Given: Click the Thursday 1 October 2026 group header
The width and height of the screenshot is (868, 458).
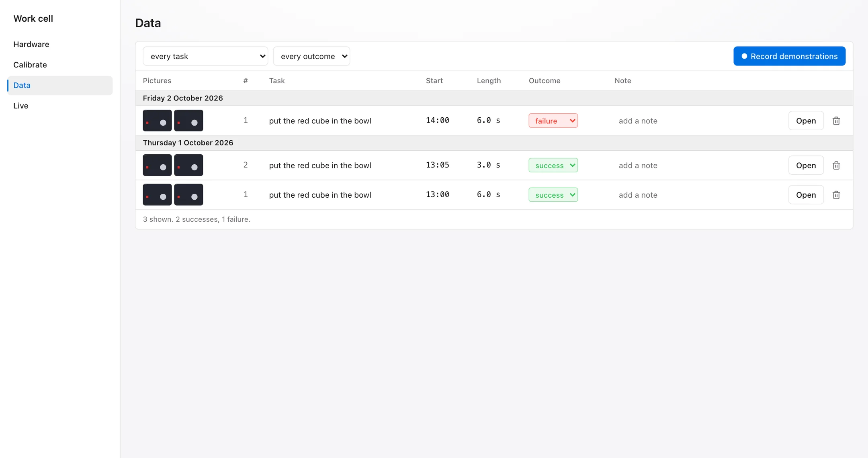Looking at the screenshot, I should pos(494,143).
